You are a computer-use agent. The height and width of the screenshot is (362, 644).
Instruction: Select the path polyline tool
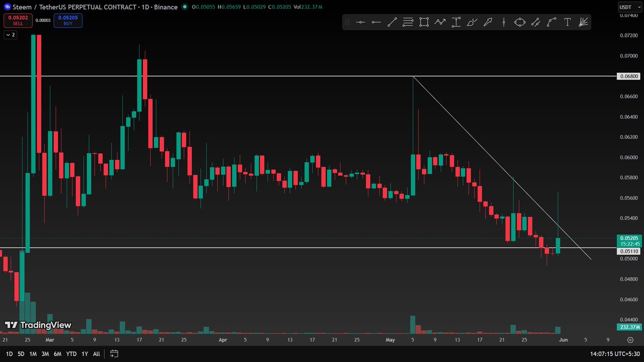440,22
